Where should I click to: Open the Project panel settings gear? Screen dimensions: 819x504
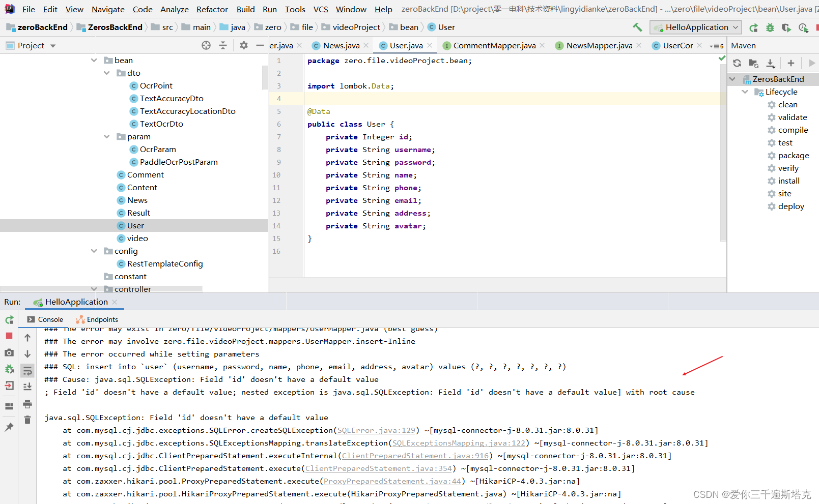[x=243, y=45]
